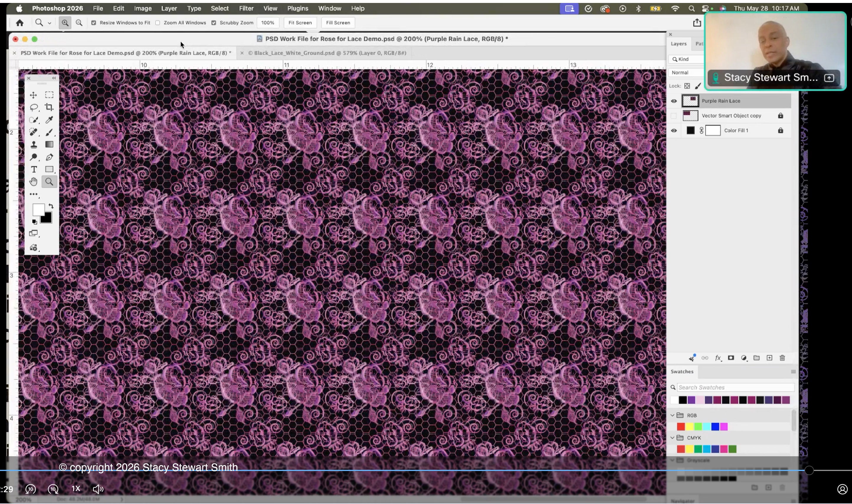
Task: Click the white foreground color swatch
Action: tap(38, 210)
